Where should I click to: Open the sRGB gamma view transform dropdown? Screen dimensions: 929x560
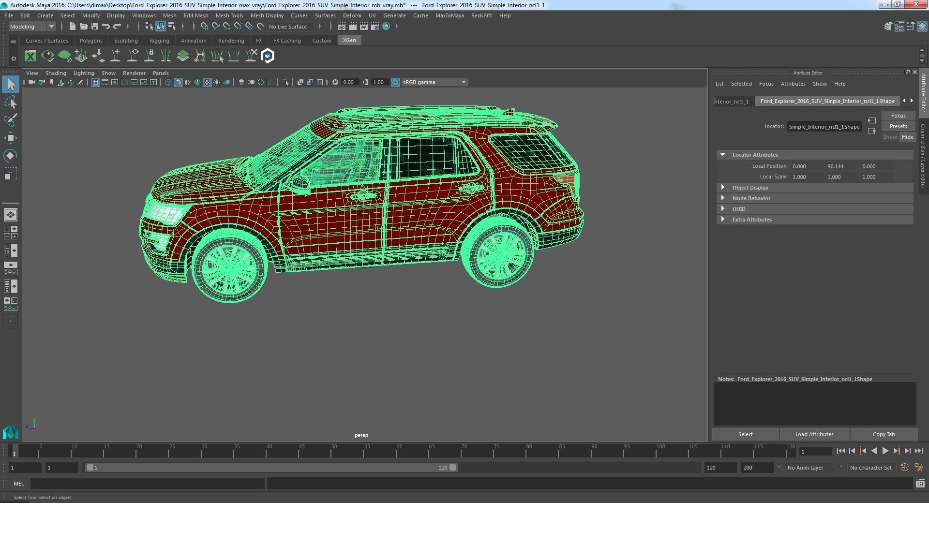pos(434,82)
